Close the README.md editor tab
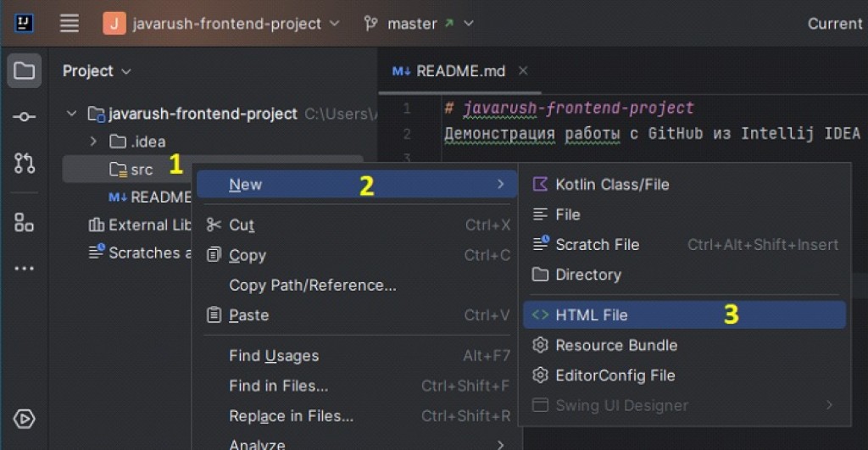 pos(523,71)
